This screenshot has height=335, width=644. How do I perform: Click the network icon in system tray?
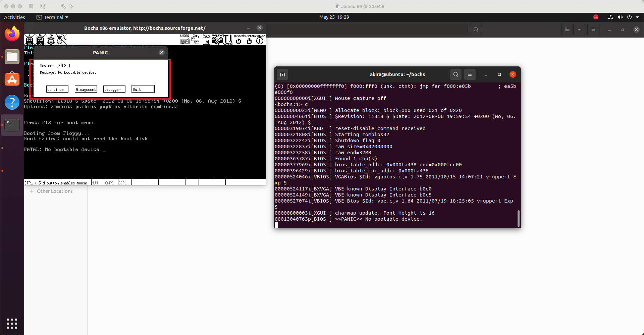tap(610, 17)
